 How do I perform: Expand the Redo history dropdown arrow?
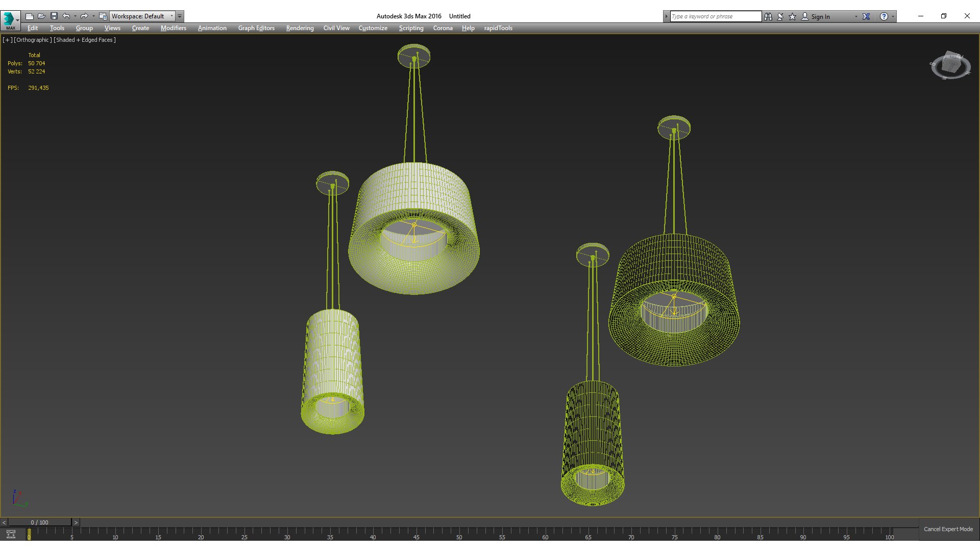pyautogui.click(x=93, y=16)
